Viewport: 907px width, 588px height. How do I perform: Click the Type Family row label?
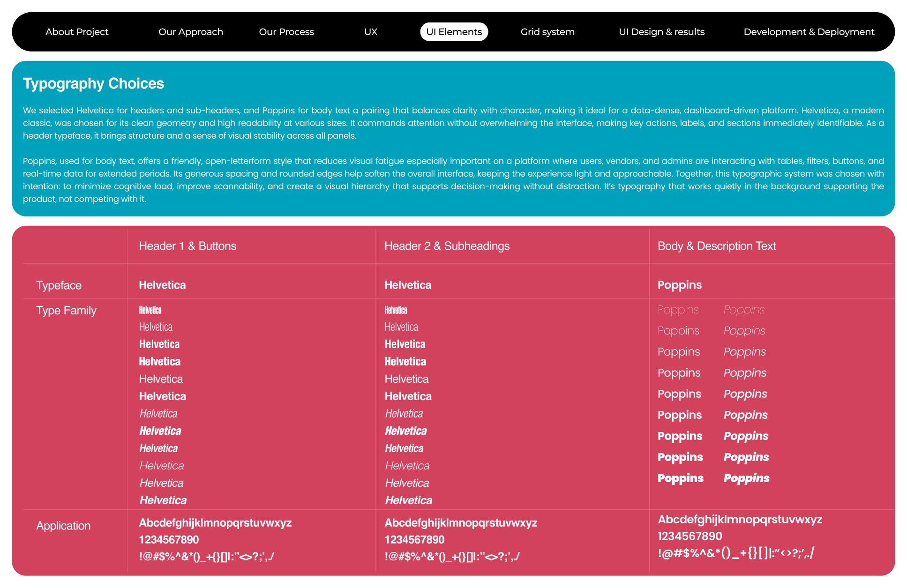66,311
